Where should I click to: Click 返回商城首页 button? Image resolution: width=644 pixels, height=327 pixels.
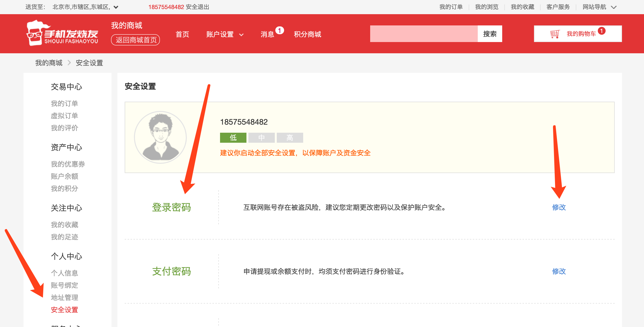pyautogui.click(x=135, y=40)
